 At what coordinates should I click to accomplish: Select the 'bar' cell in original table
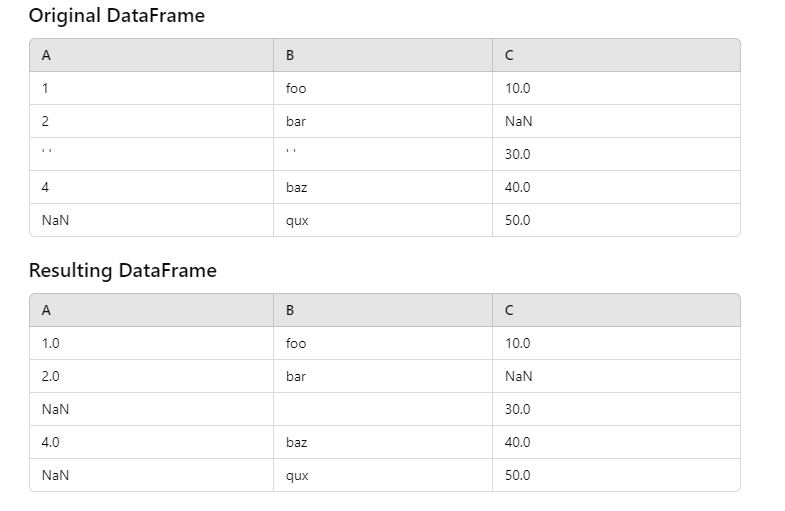click(x=296, y=121)
